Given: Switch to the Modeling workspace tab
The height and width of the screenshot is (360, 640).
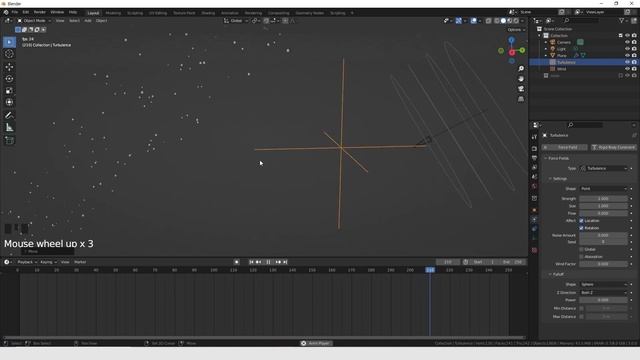Looking at the screenshot, I should click(113, 13).
